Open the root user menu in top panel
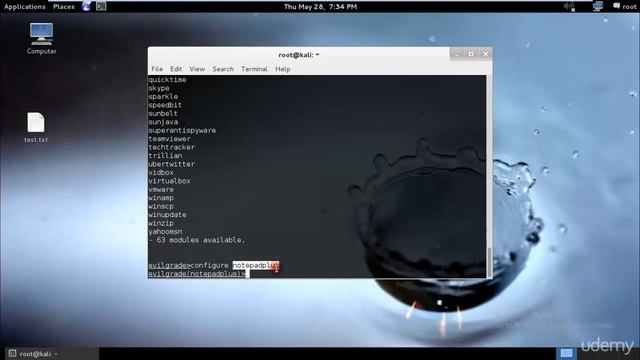Viewport: 640px width, 360px height. pos(624,7)
